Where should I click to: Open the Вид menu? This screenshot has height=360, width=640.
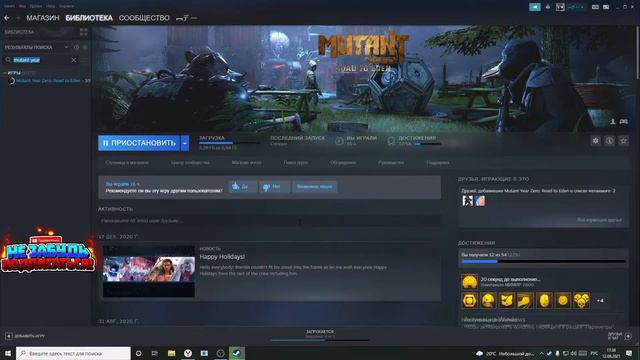tap(22, 6)
